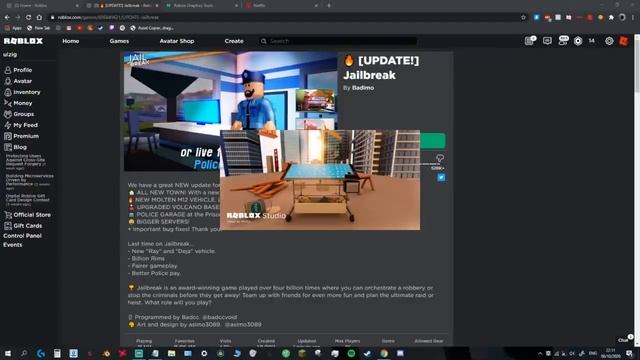The height and width of the screenshot is (360, 640).
Task: Click the ulzig username in the sidebar
Action: point(10,54)
